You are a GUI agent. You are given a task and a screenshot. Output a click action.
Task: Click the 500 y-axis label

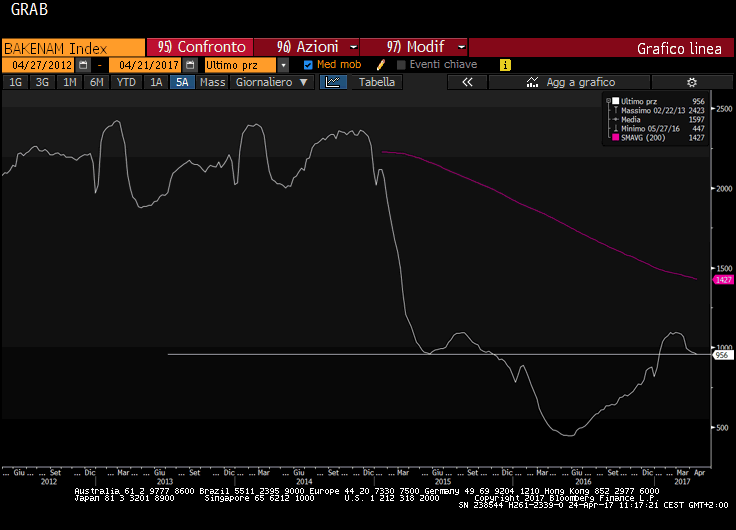pos(722,428)
